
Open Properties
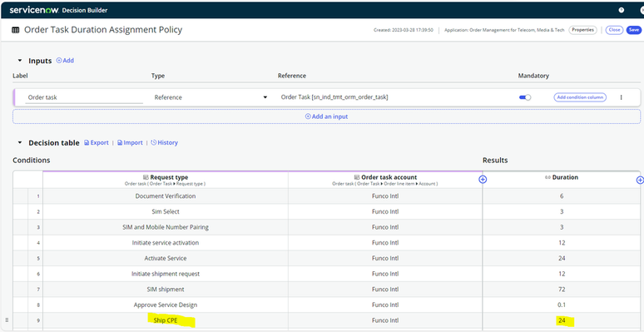(x=582, y=30)
